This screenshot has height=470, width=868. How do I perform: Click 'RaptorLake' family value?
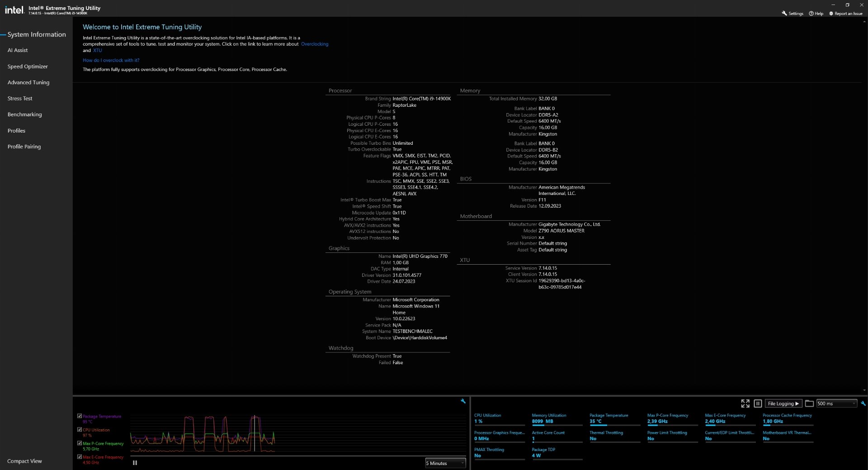(404, 105)
